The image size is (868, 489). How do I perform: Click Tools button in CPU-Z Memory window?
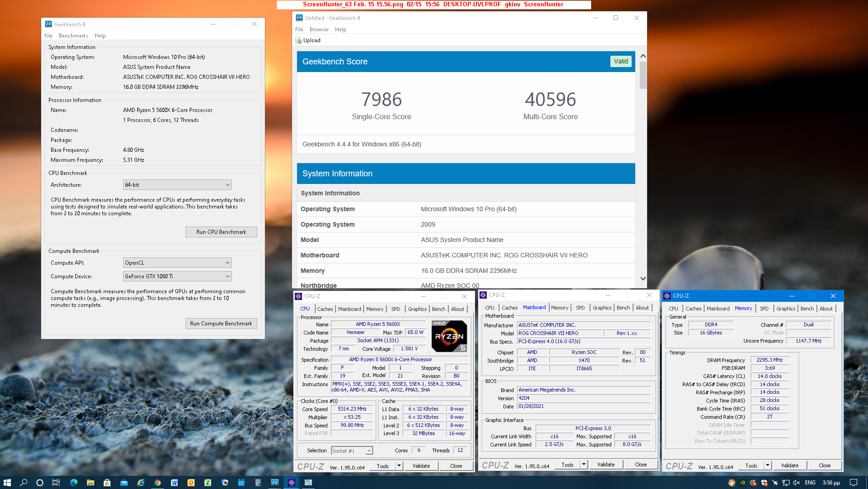[752, 465]
